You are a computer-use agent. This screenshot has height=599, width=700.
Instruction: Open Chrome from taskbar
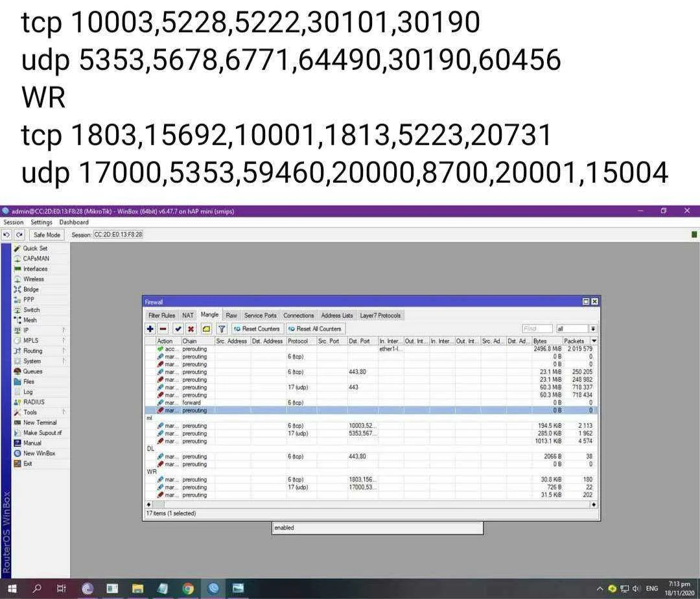coord(188,588)
